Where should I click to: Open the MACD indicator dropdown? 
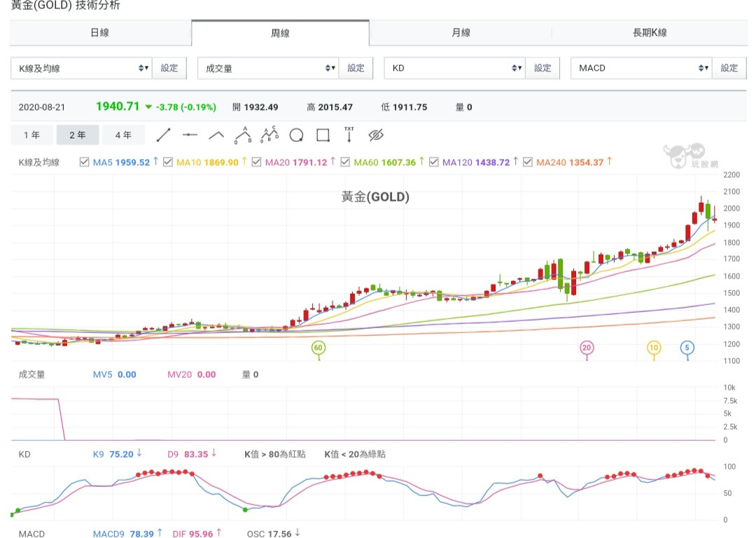pos(640,68)
